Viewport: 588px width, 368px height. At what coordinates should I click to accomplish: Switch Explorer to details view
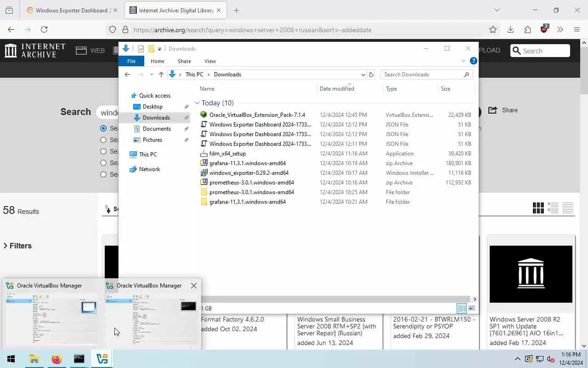pos(462,308)
